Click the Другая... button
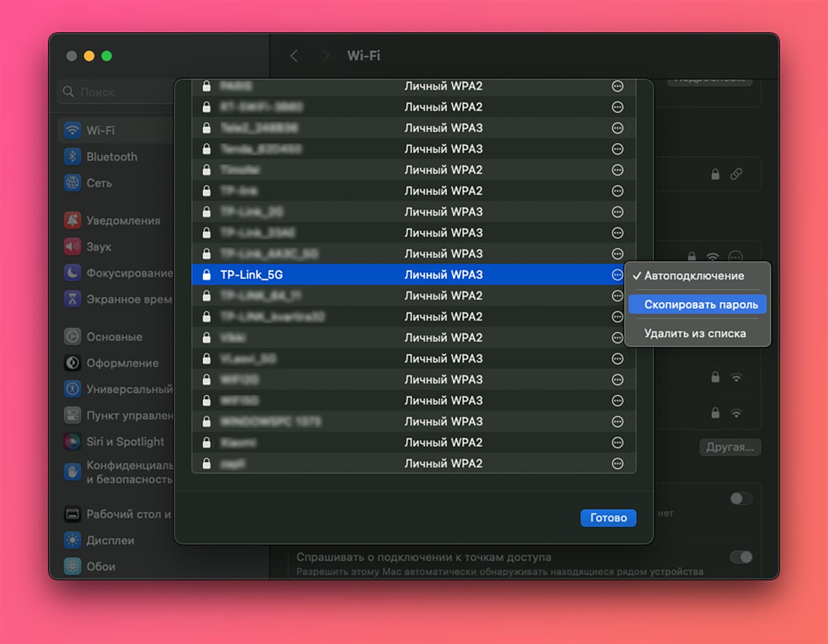 point(729,447)
